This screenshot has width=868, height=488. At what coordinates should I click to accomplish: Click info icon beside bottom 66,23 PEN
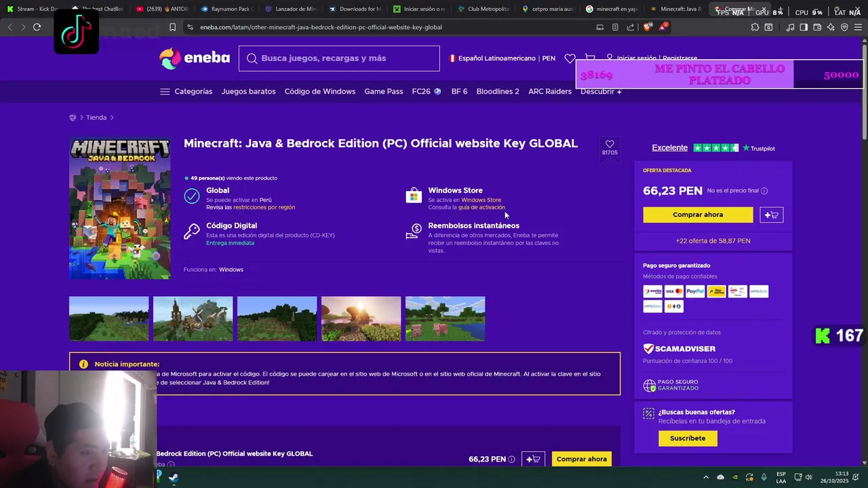click(x=511, y=460)
